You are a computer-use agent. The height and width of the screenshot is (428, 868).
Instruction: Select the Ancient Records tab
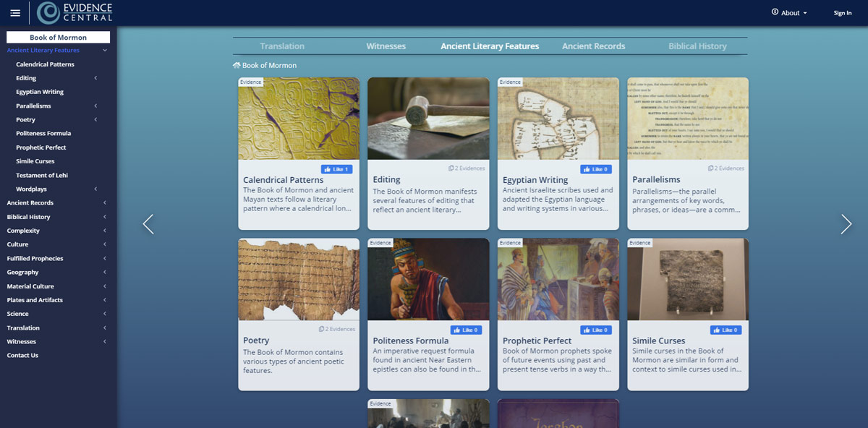tap(593, 46)
